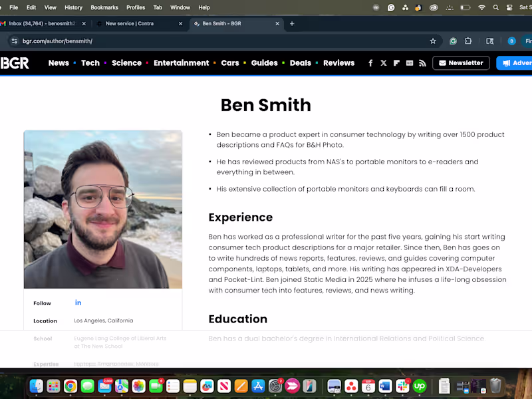This screenshot has width=532, height=399.
Task: Open the Bookmarks menu in menu bar
Action: point(104,7)
